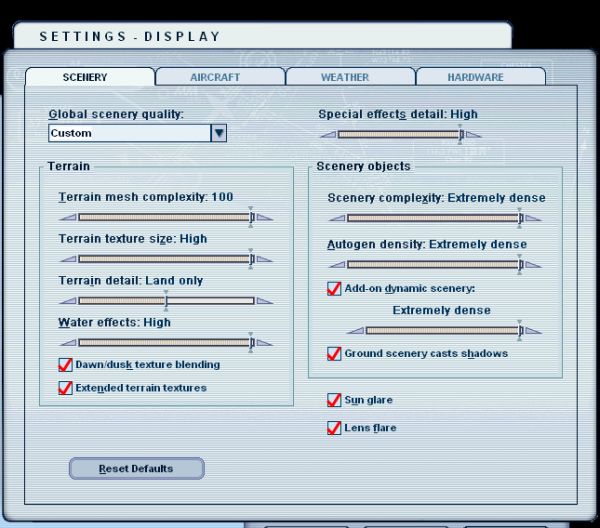The height and width of the screenshot is (528, 600).
Task: Disable the Lens flare checkbox
Action: click(334, 428)
